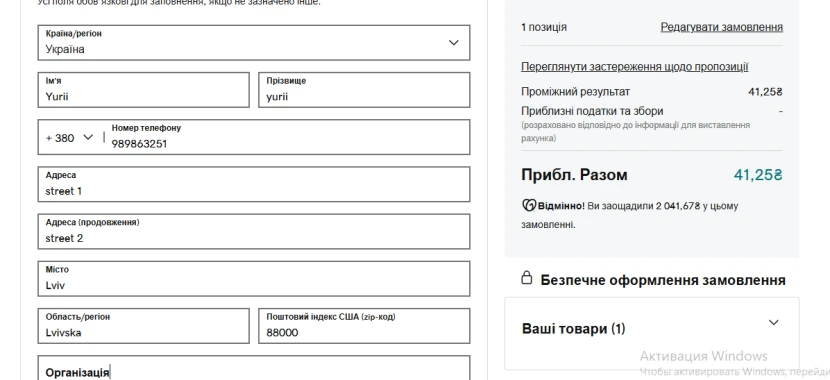Click the Область/регіон field
This screenshot has height=380, width=830.
point(143,326)
